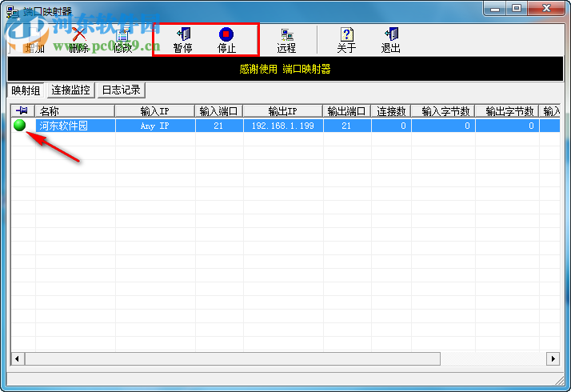The width and height of the screenshot is (571, 392).
Task: Click the left scroll arrow of horizontal scrollbar
Action: 18,358
